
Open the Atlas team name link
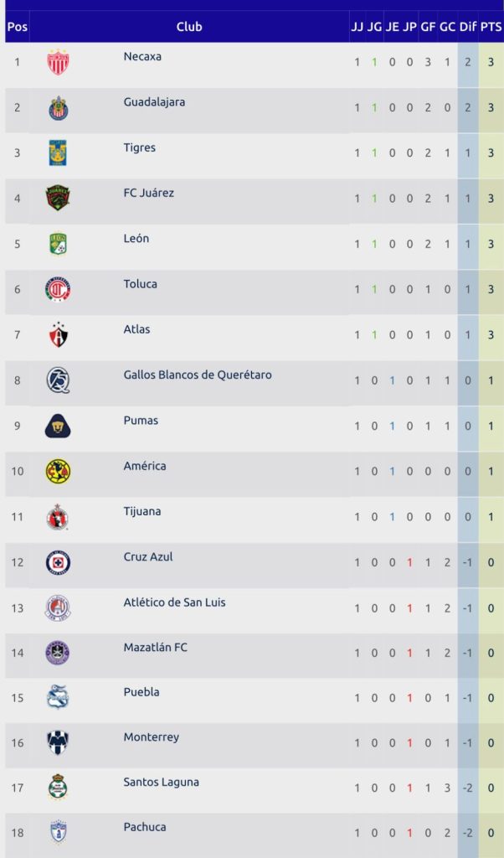[136, 329]
